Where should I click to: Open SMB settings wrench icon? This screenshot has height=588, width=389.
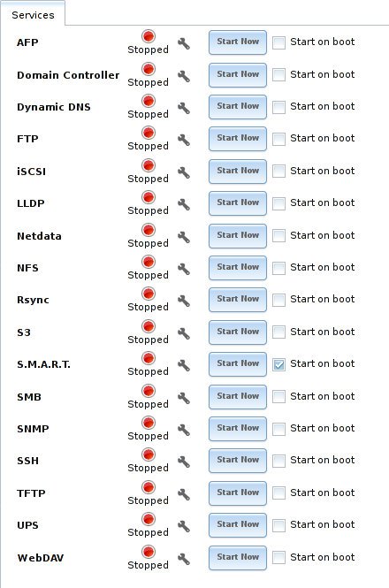183,398
